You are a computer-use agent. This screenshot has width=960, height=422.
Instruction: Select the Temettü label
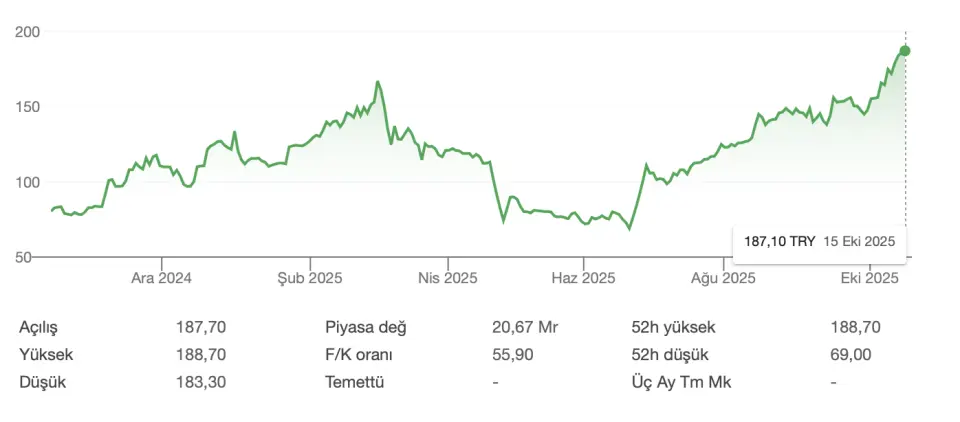[x=355, y=381]
